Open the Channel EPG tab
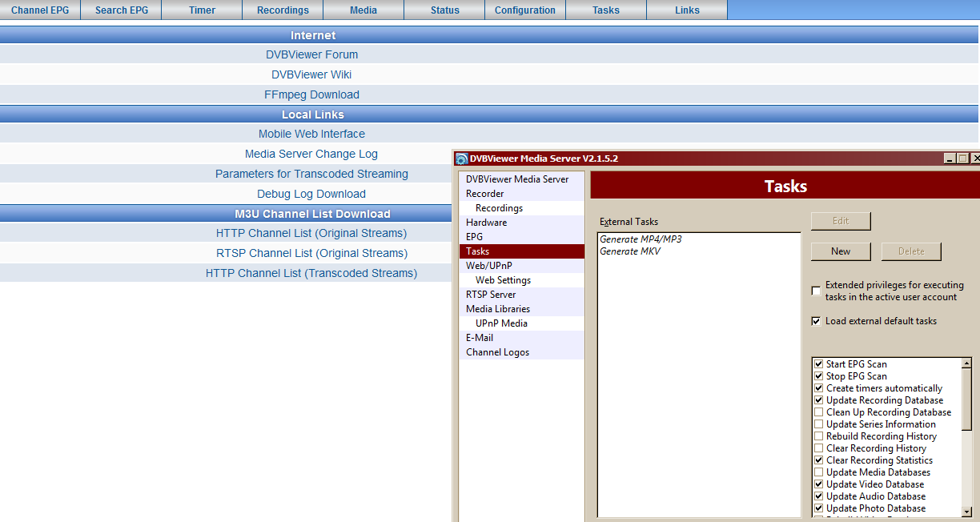 coord(40,10)
